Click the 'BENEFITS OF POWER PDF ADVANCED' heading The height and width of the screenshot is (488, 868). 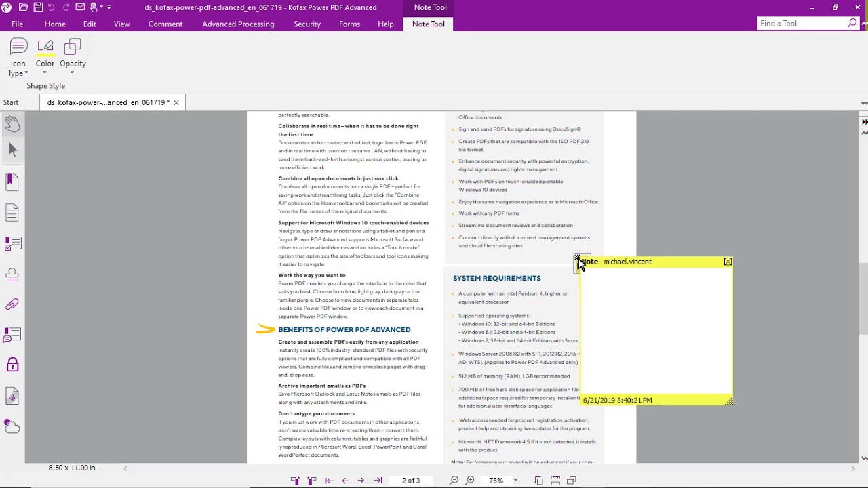(x=344, y=329)
